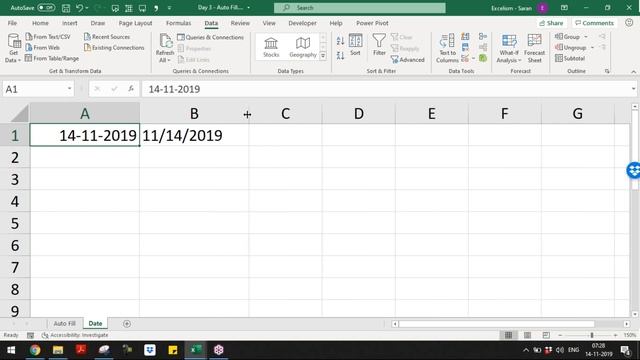Open the File menu tab

click(12, 23)
